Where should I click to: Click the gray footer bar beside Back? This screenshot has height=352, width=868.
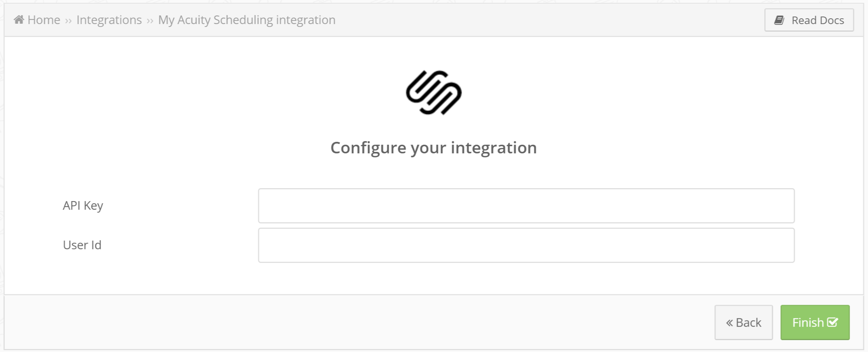[x=359, y=323]
